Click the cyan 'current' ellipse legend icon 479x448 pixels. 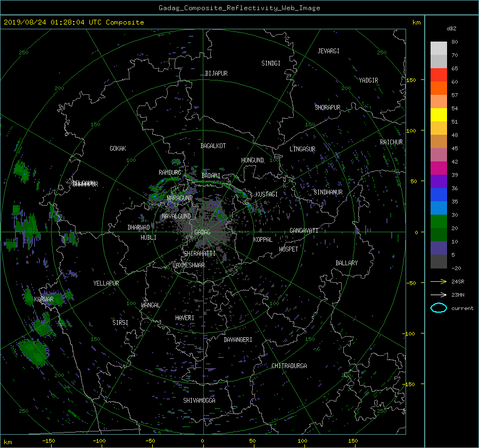pyautogui.click(x=439, y=308)
